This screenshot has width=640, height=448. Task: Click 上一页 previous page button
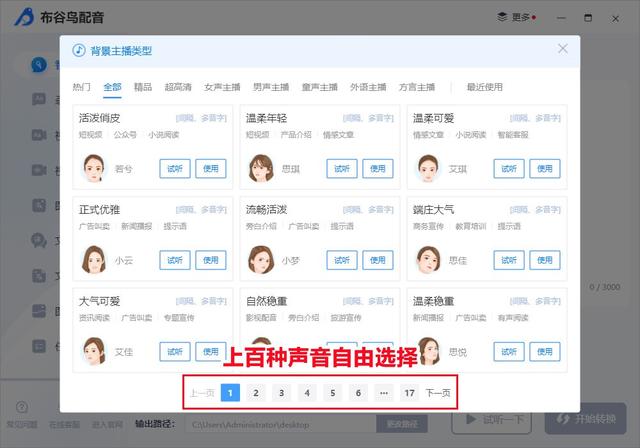202,393
